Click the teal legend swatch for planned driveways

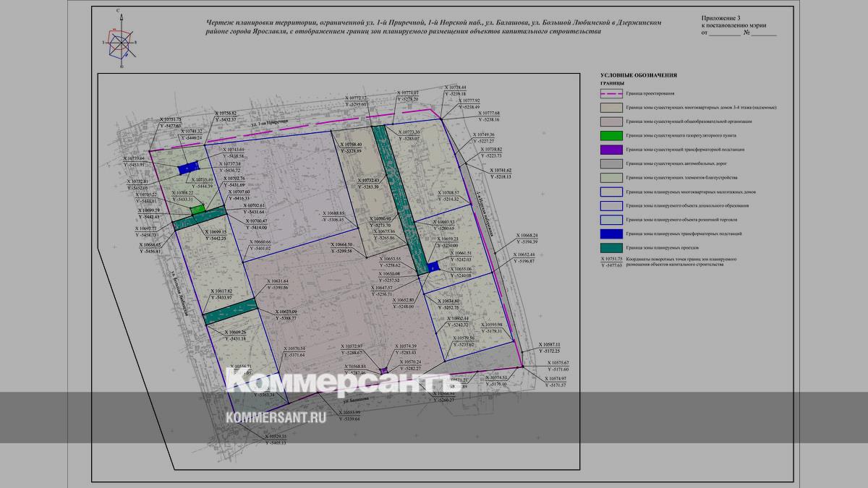pyautogui.click(x=610, y=248)
